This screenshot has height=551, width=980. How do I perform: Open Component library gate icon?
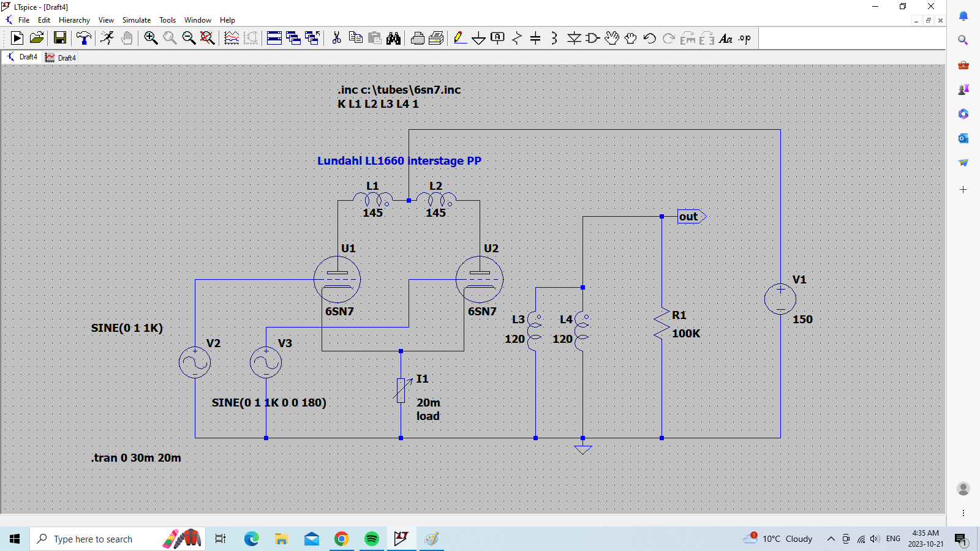coord(593,38)
